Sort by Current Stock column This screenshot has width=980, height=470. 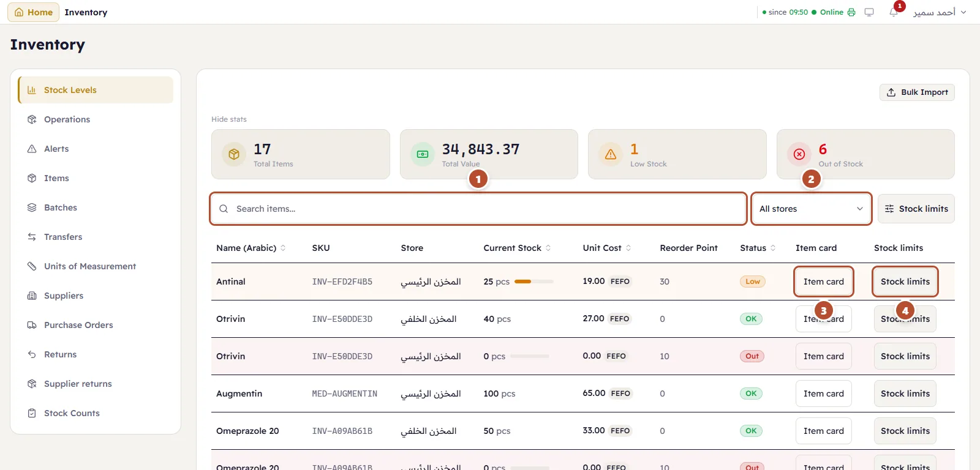517,248
